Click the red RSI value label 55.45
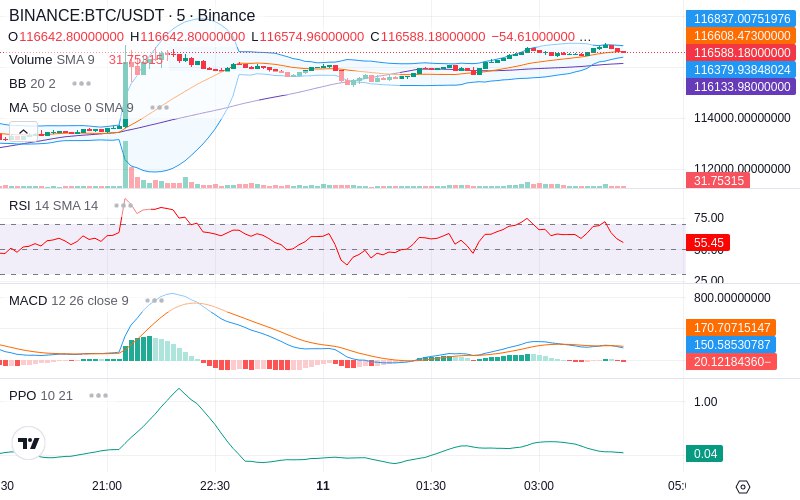 pyautogui.click(x=708, y=242)
